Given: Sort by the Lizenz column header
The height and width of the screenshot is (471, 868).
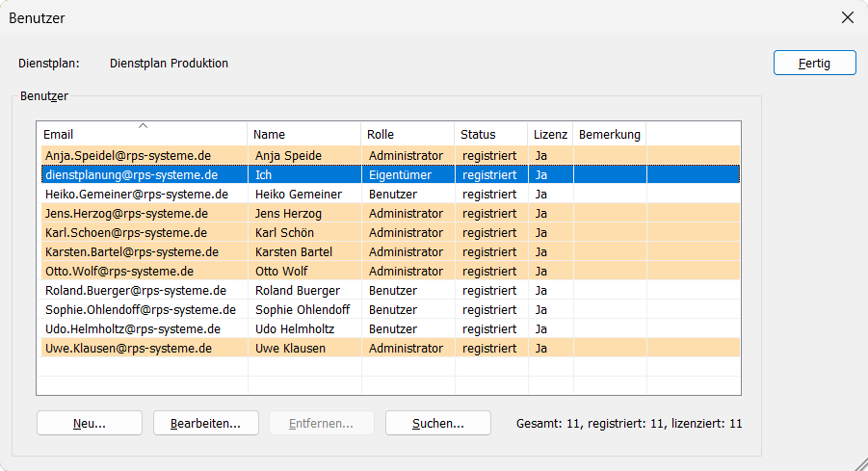Looking at the screenshot, I should click(x=550, y=135).
